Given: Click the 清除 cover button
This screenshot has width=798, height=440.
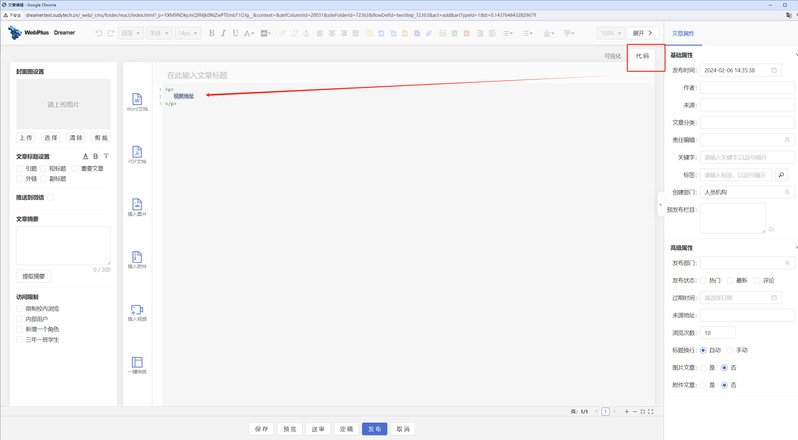Looking at the screenshot, I should click(76, 138).
